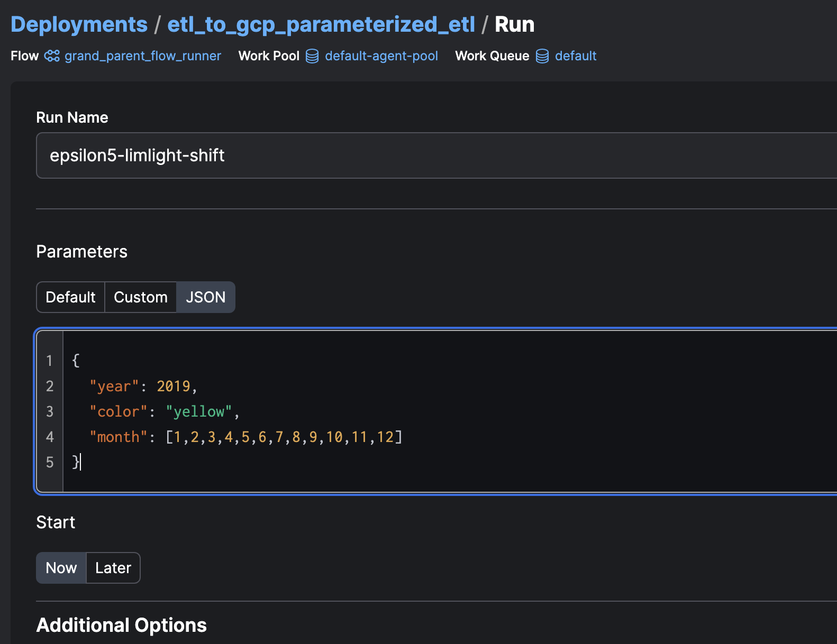
Task: Focus the Run Name input field
Action: pos(436,155)
